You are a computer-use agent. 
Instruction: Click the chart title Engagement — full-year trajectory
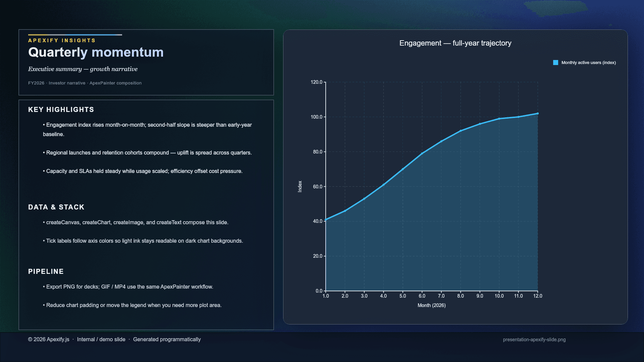click(x=455, y=43)
